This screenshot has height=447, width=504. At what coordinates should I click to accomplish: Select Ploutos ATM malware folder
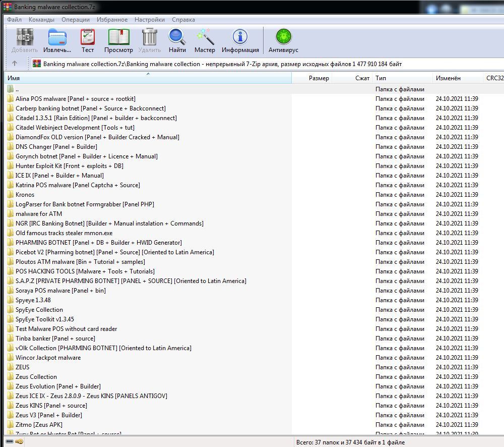80,262
